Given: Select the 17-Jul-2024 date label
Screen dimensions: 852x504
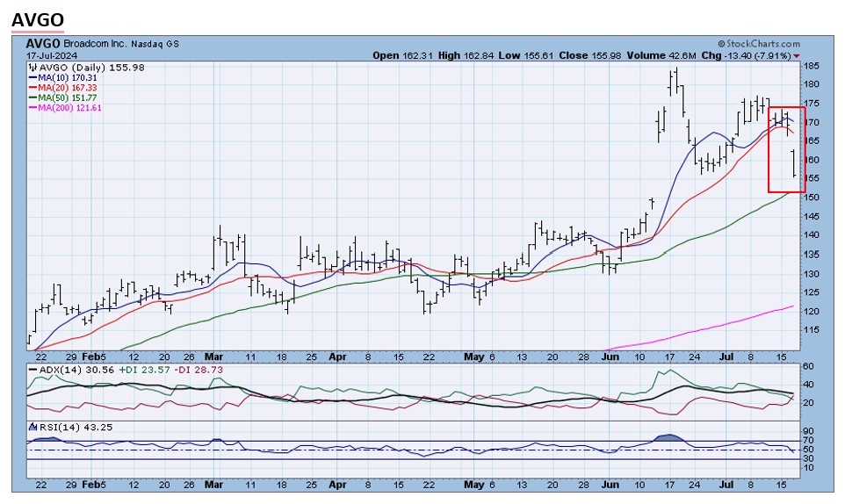Looking at the screenshot, I should pyautogui.click(x=52, y=55).
